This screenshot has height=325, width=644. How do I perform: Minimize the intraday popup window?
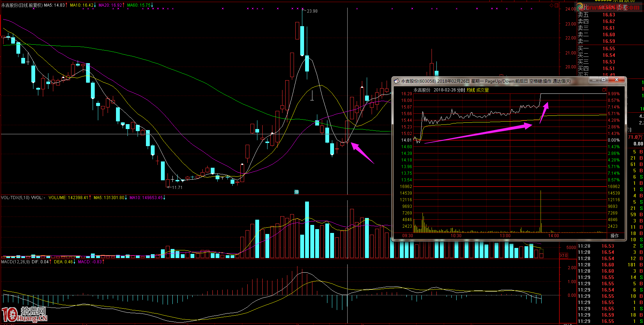[x=593, y=80]
